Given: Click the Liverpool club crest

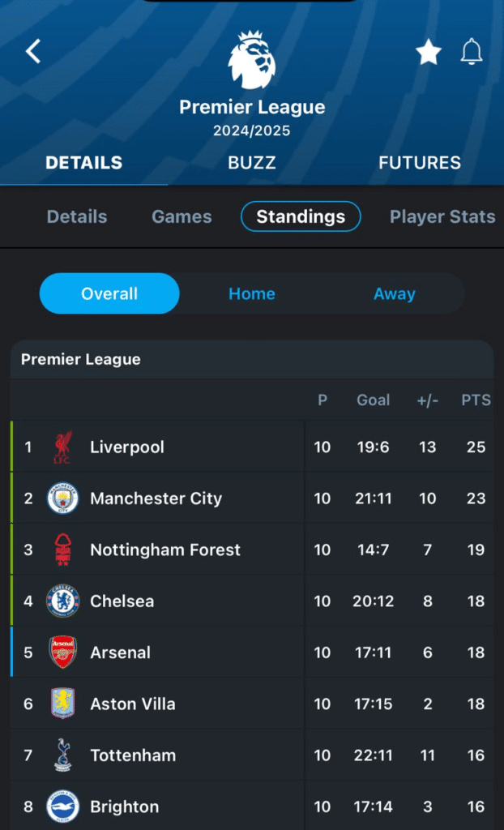Looking at the screenshot, I should click(62, 447).
